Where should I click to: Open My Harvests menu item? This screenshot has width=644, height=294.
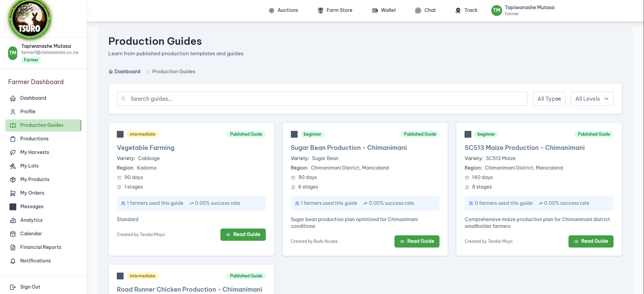(x=43, y=152)
